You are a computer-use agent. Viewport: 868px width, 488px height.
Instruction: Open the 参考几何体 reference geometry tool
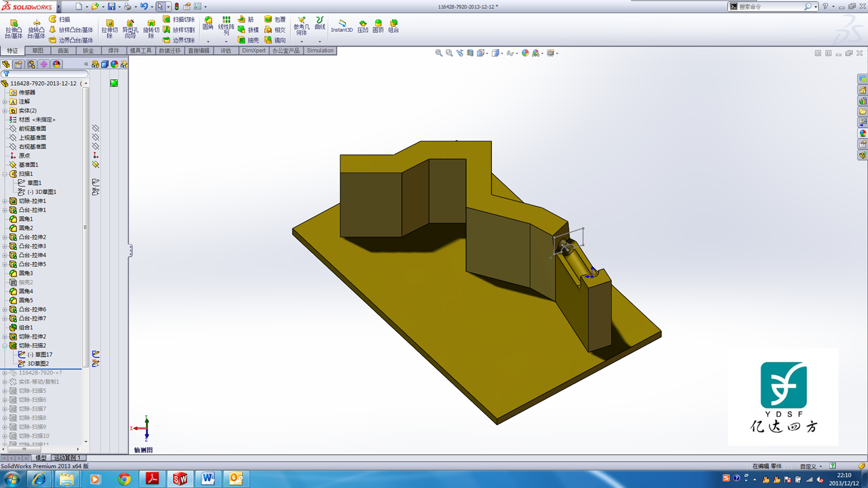coord(301,26)
